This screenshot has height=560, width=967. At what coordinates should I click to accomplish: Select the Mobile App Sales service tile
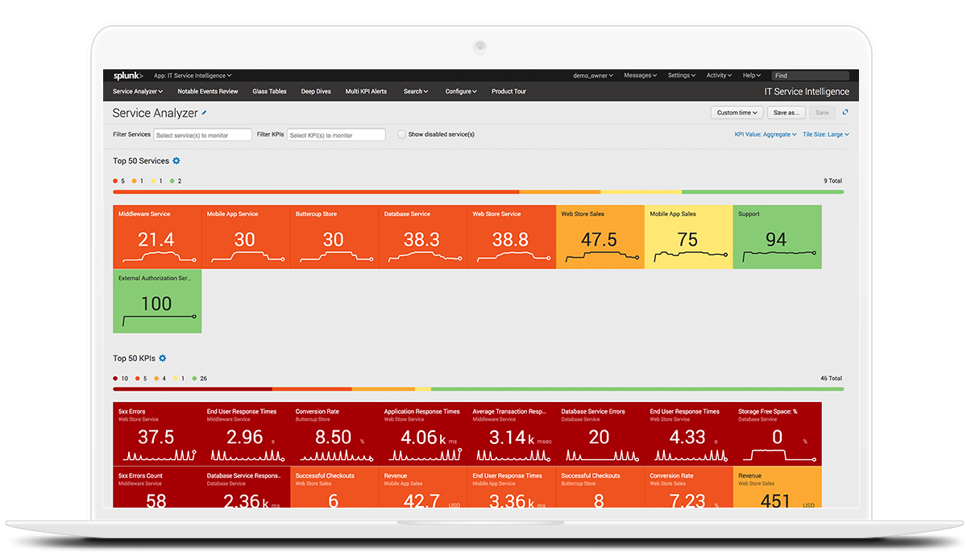[x=689, y=237]
